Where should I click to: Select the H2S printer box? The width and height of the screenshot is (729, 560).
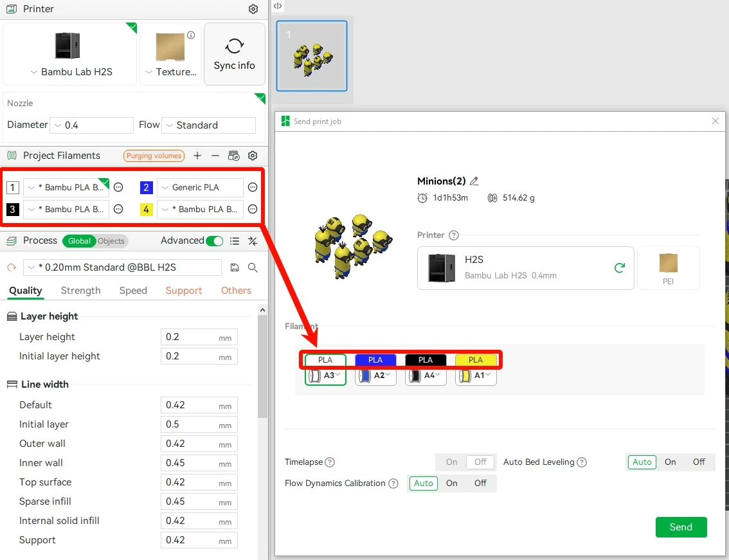tap(525, 268)
